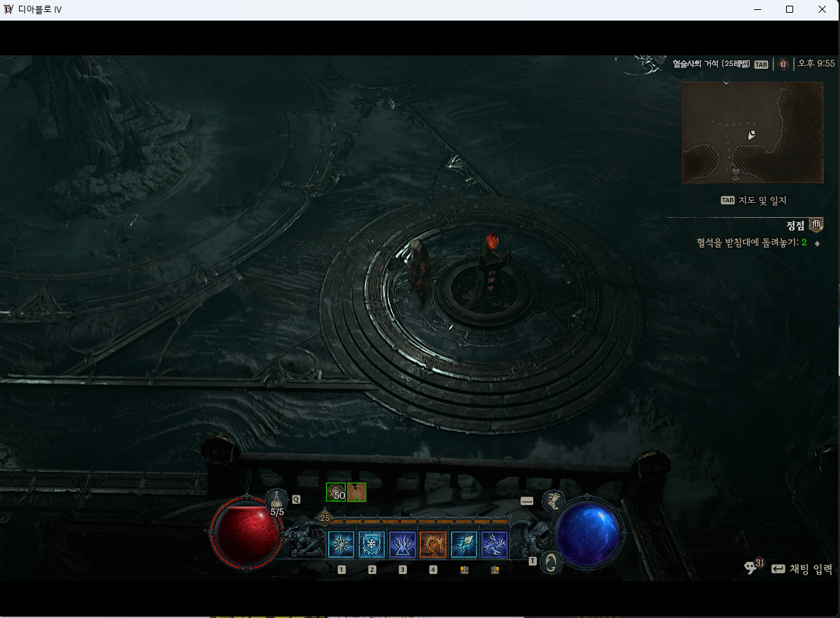Image resolution: width=840 pixels, height=618 pixels.
Task: Use the chain lightning skill in last slot
Action: pos(494,544)
